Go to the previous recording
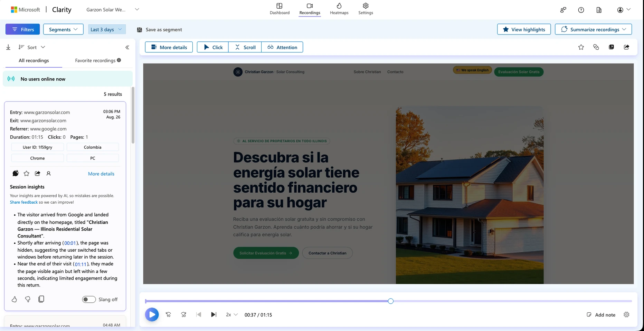This screenshot has width=644, height=331. (x=199, y=314)
